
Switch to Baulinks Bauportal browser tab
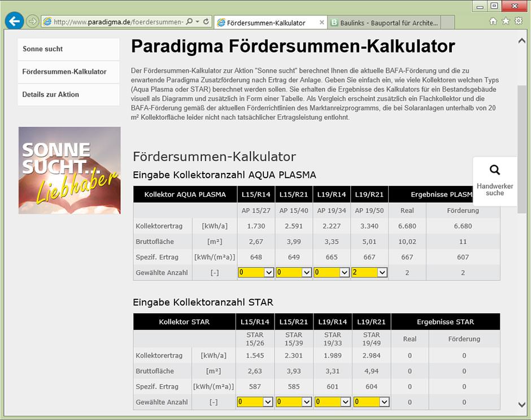click(384, 23)
